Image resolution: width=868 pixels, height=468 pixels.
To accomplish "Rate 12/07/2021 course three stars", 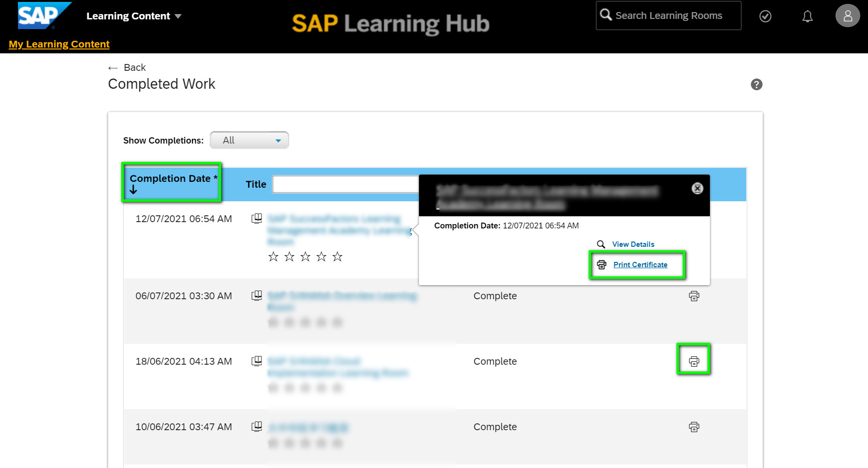I will coord(305,257).
